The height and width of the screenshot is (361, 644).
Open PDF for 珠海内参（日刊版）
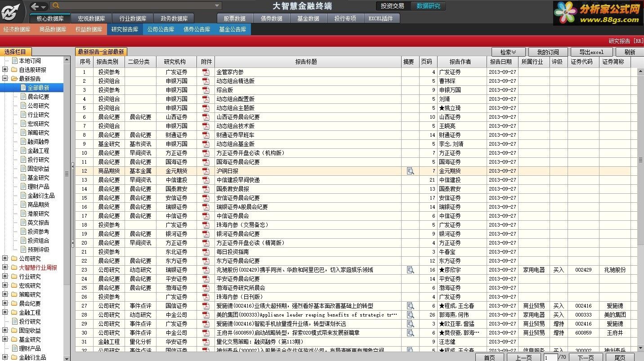(206, 297)
